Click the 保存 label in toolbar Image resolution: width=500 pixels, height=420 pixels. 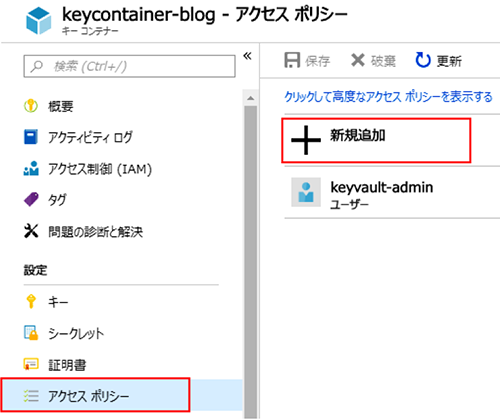click(x=318, y=61)
